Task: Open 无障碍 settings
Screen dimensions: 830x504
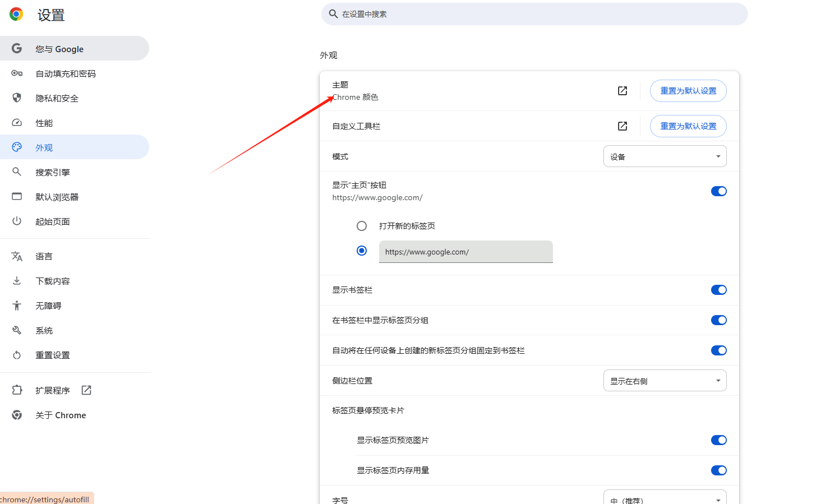Action: click(x=75, y=306)
